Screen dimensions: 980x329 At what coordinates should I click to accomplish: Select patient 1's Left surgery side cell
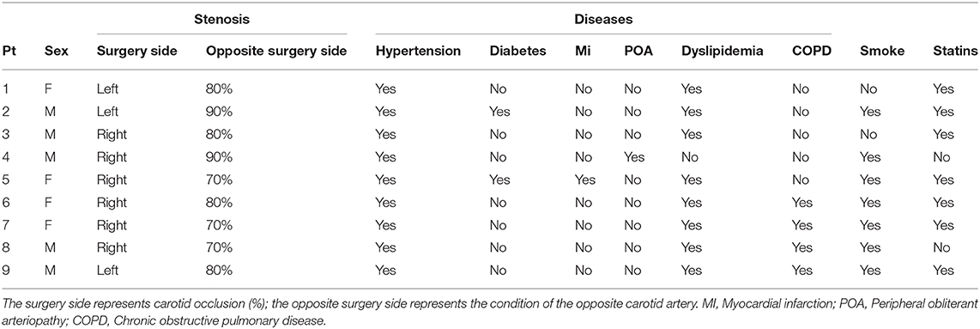(107, 88)
